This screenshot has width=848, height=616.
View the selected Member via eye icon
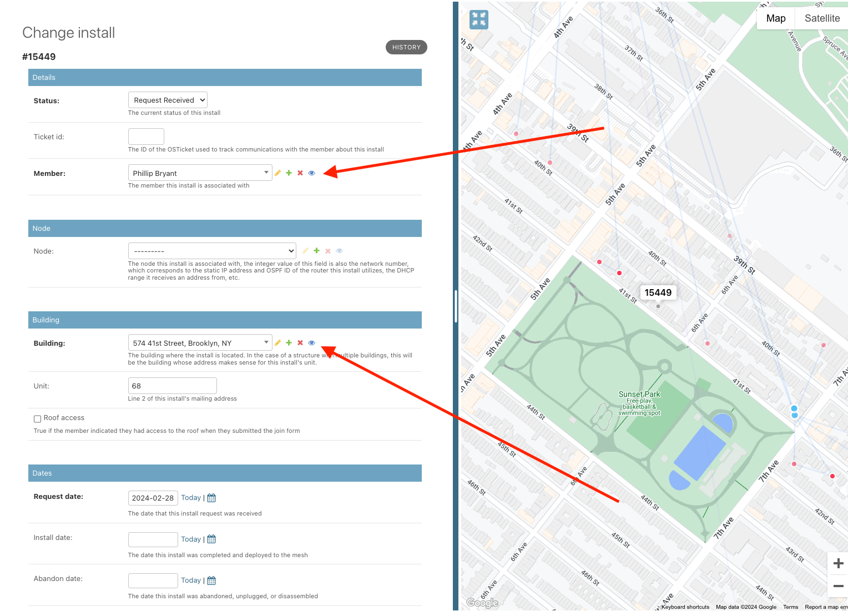click(x=311, y=173)
